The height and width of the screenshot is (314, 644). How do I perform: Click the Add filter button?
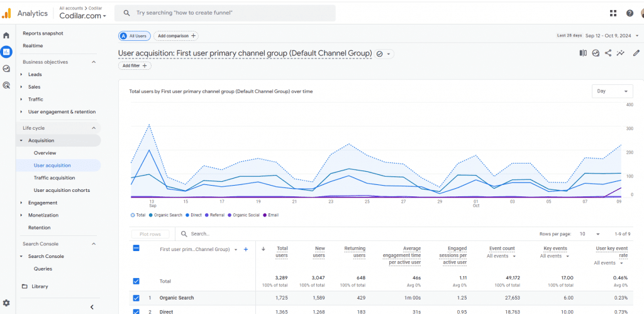pyautogui.click(x=135, y=66)
